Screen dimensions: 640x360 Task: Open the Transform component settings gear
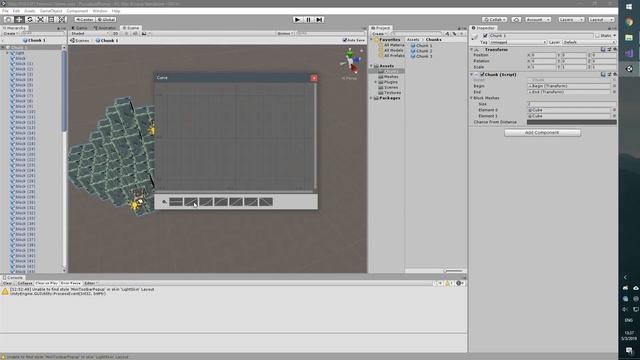(615, 49)
